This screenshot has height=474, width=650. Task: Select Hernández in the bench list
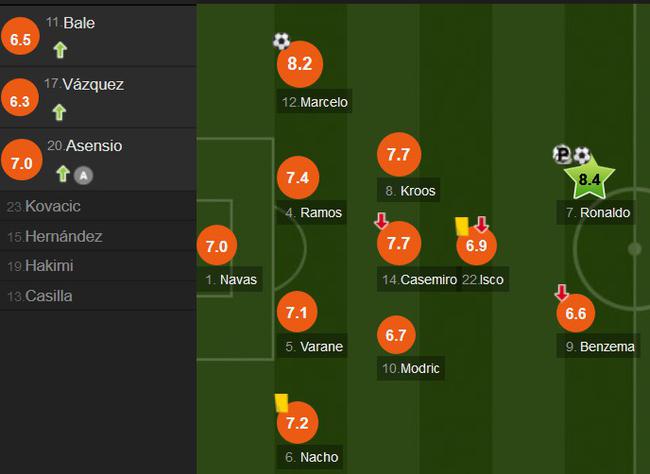point(98,236)
